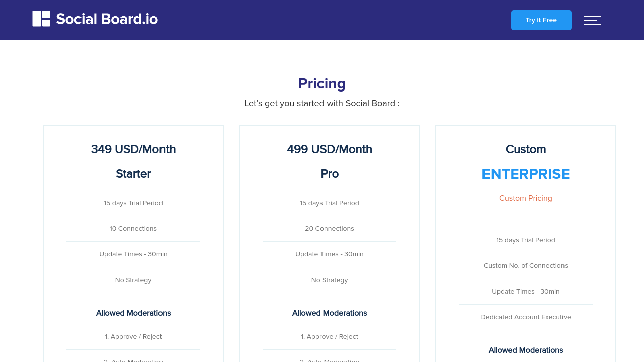
Task: Click Allowed Moderations under the Starter plan
Action: (x=133, y=313)
